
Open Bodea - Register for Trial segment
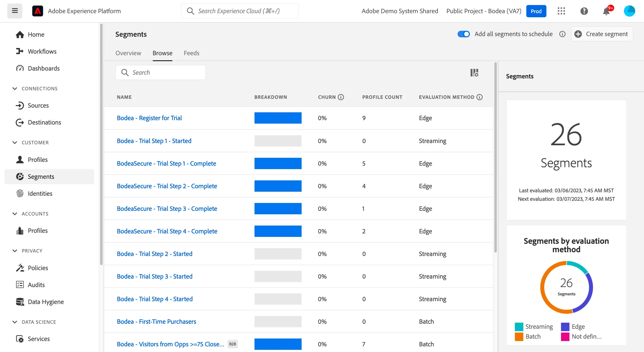pyautogui.click(x=149, y=118)
